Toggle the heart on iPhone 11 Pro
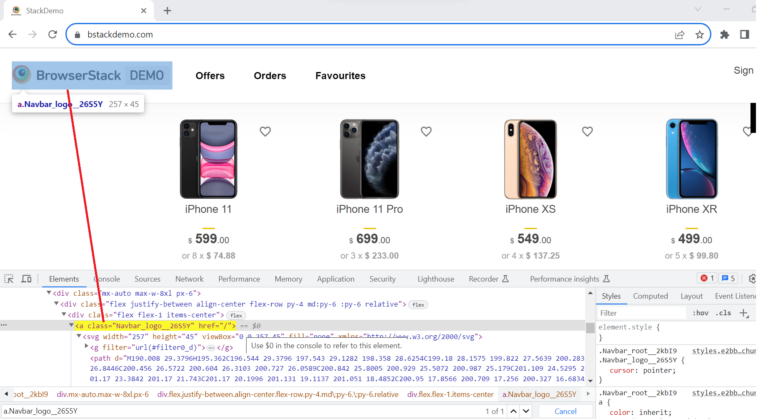Image resolution: width=768 pixels, height=419 pixels. pyautogui.click(x=426, y=131)
